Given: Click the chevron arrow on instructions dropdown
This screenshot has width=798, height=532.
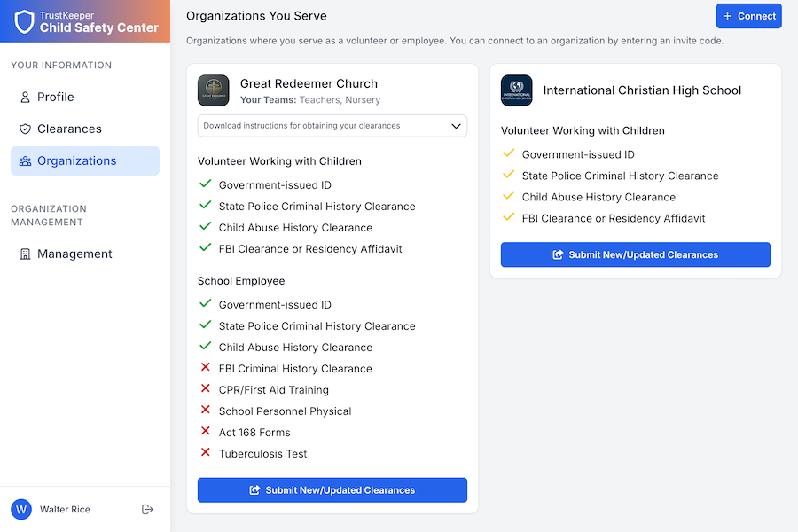Looking at the screenshot, I should [x=456, y=126].
